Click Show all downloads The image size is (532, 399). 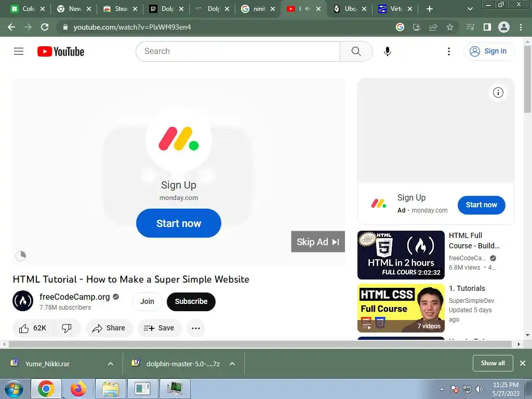coord(493,363)
